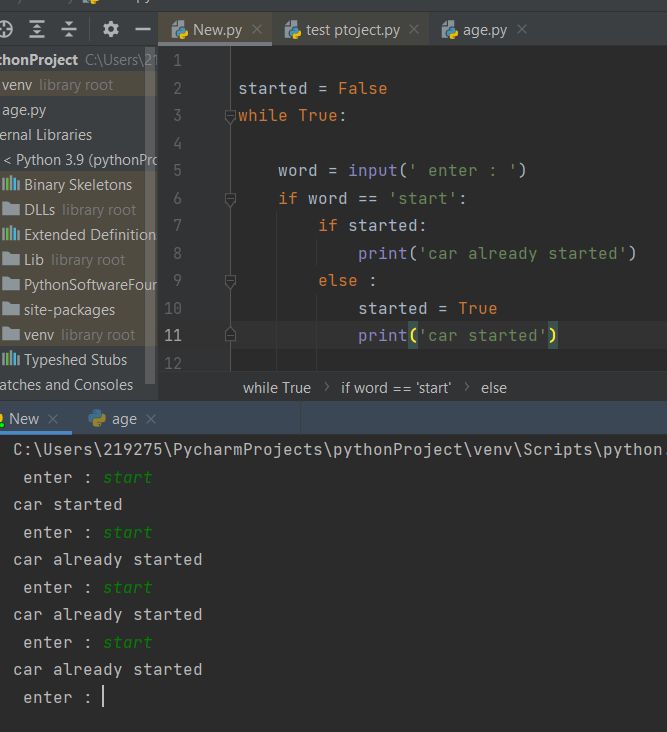The width and height of the screenshot is (667, 732).
Task: Select the site-packages folder
Action: coord(72,310)
